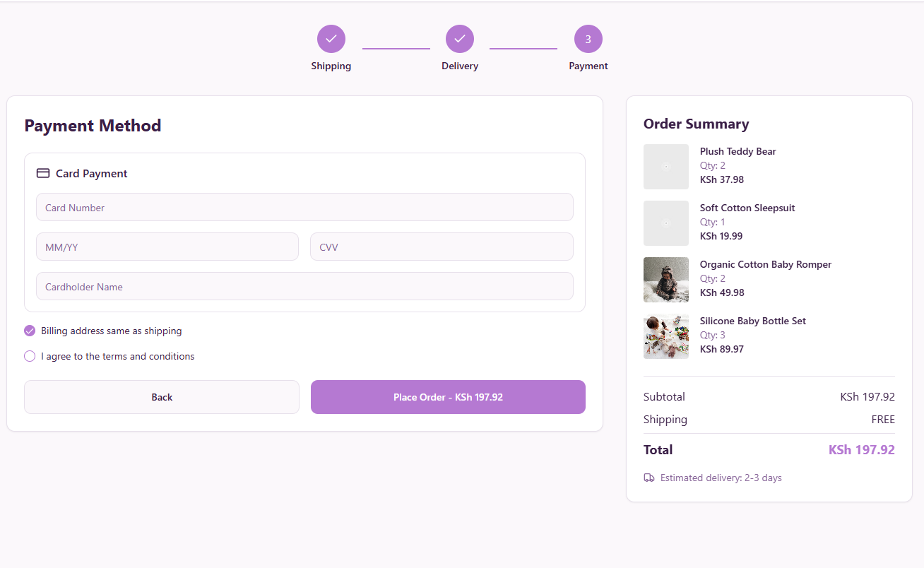Click the Shipping step checkmark circle
This screenshot has height=568, width=924.
(331, 39)
